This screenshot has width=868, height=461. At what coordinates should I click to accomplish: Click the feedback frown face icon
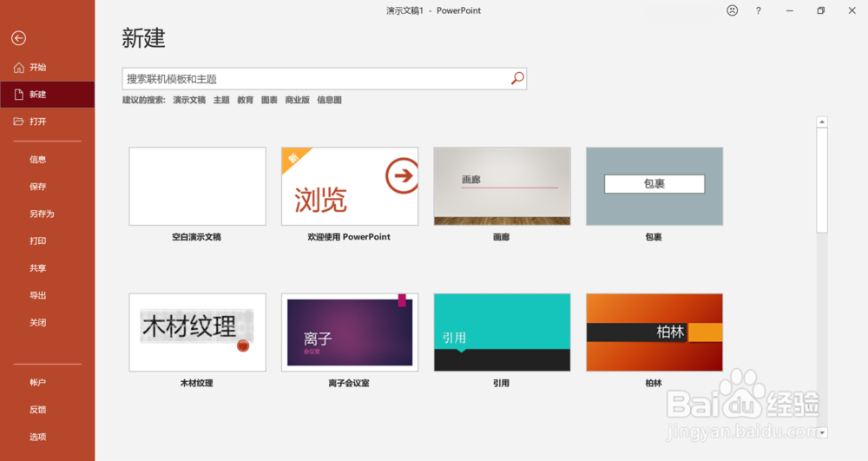point(732,10)
